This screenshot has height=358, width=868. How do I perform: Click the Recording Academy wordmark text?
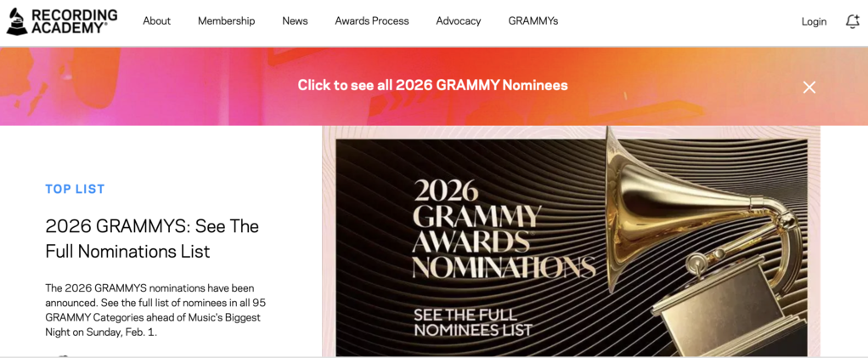pos(75,21)
